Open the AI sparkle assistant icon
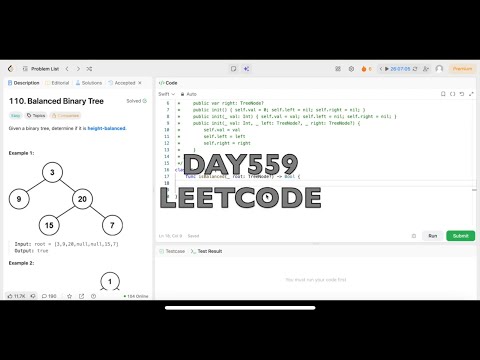Screen dimensions: 480x360 pos(246,69)
